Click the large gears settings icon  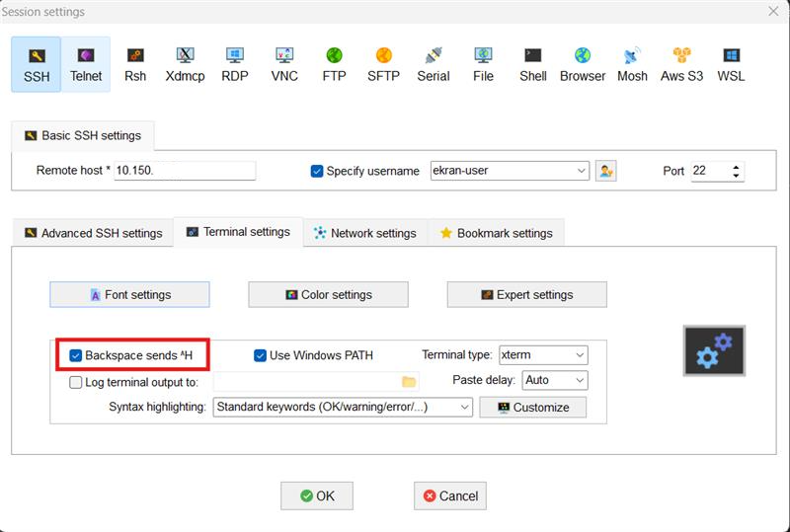714,350
